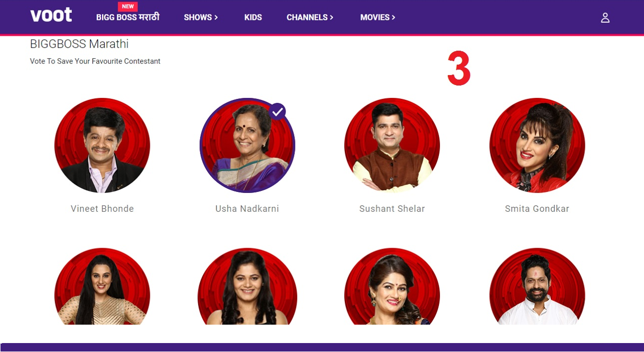Viewport: 644px width, 352px height.
Task: Vote for Usha Nadkarni's portrait
Action: point(247,145)
